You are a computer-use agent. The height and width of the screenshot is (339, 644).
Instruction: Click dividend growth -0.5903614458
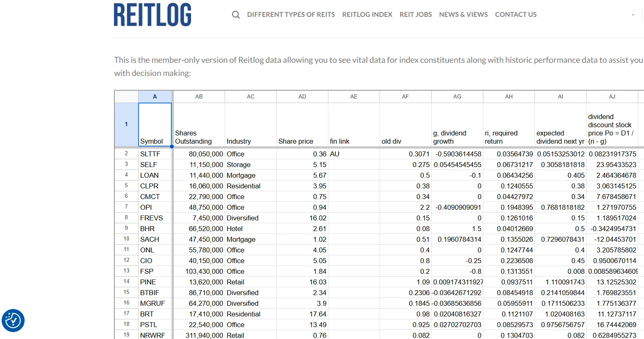pyautogui.click(x=457, y=154)
